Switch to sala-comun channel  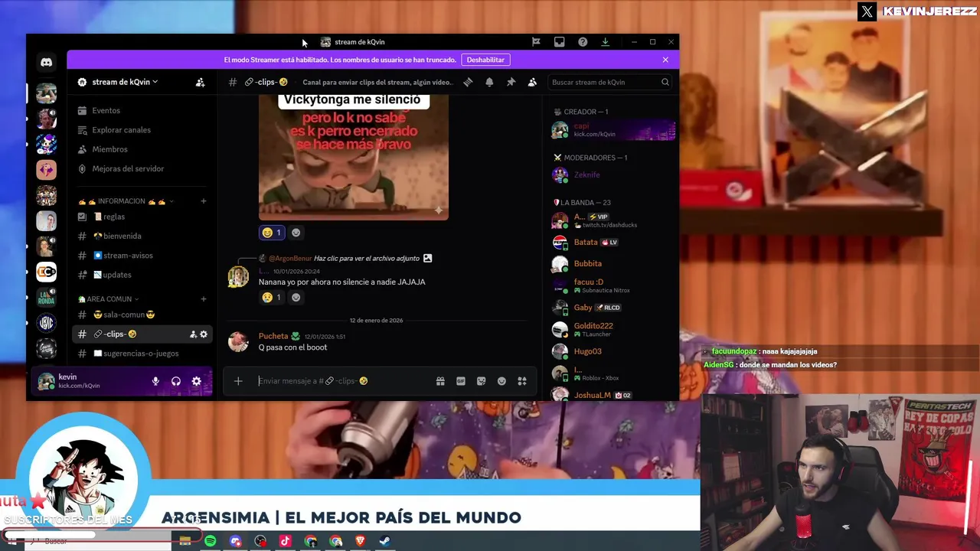tap(142, 315)
